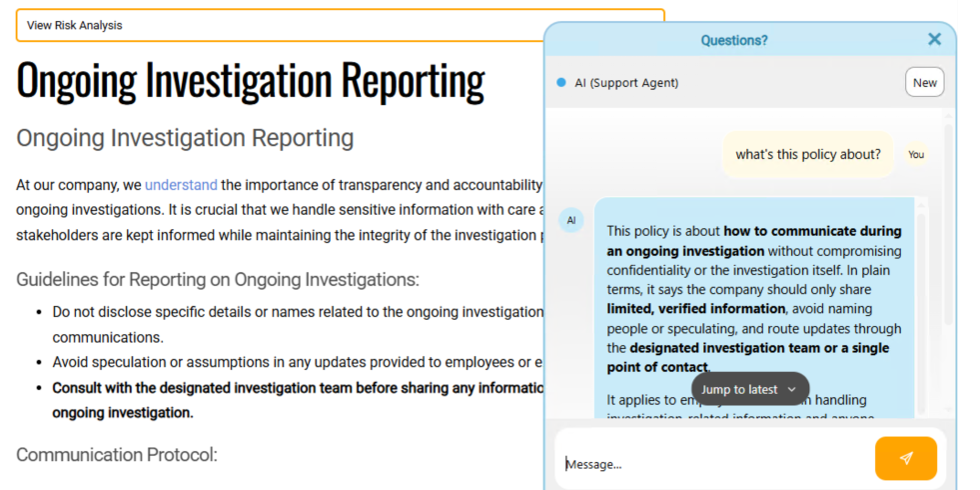Viewport: 980px width, 490px height.
Task: Open the "understand" hyperlink in the paragraph
Action: pyautogui.click(x=181, y=185)
